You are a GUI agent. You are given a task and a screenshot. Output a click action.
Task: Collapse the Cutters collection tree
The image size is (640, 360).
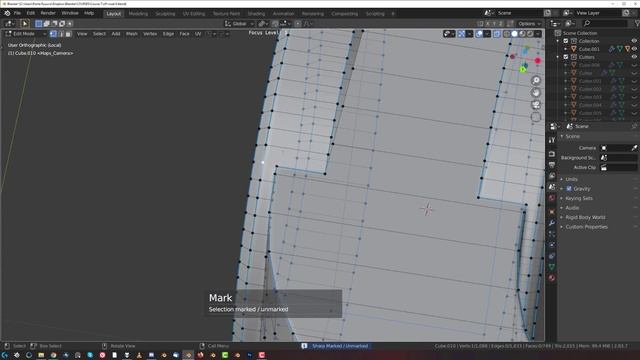pyautogui.click(x=558, y=57)
